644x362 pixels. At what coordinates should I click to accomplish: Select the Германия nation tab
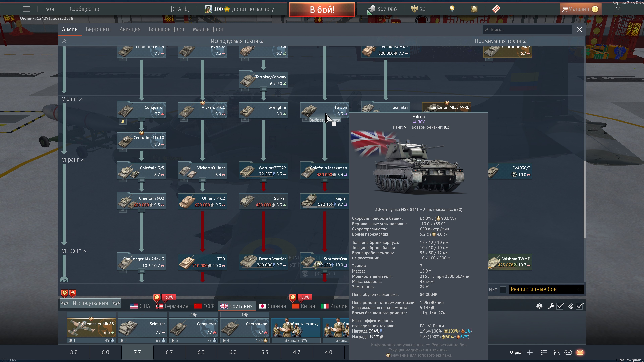tap(172, 306)
